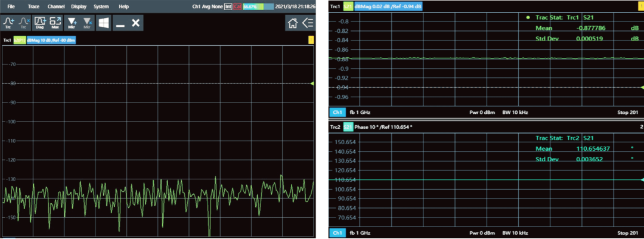Toggle the red Cal status indicator
The width and height of the screenshot is (644, 239).
click(x=237, y=7)
